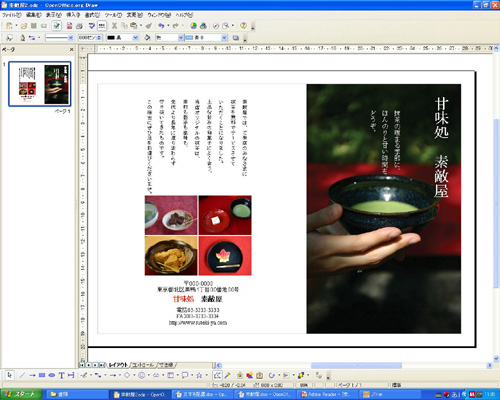Open the ツール menu
Screen dimensions: 500x400
pyautogui.click(x=113, y=15)
